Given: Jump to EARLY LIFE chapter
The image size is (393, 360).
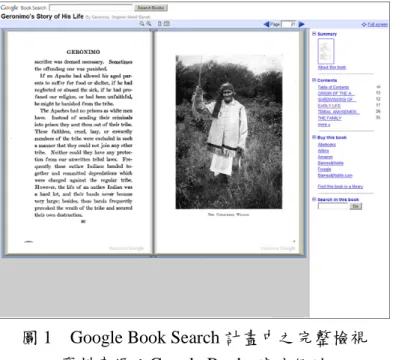Looking at the screenshot, I should (329, 106).
